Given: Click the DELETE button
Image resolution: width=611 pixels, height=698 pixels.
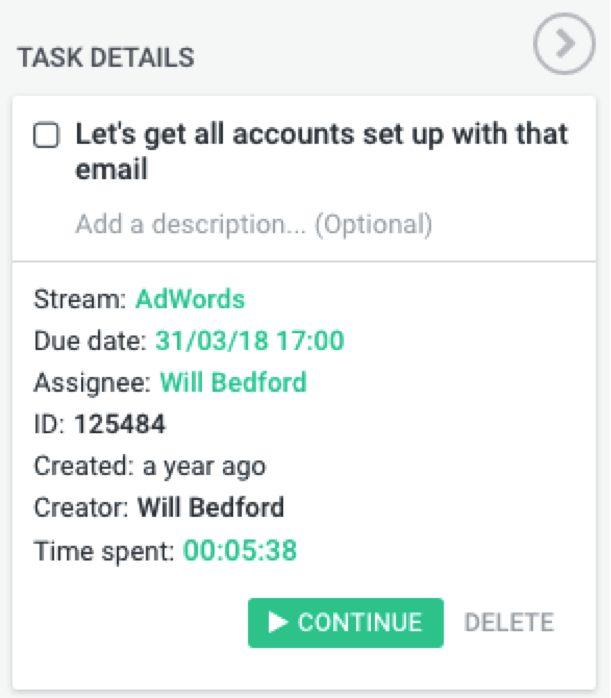Looking at the screenshot, I should coord(508,623).
